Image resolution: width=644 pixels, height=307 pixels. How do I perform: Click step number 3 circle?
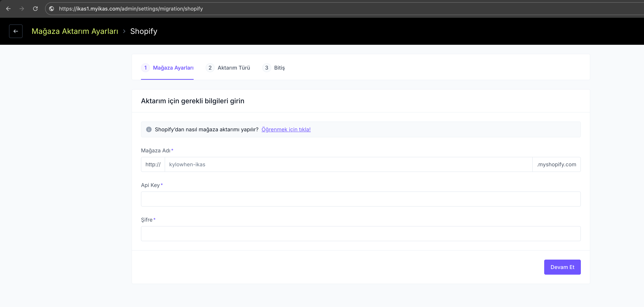(x=267, y=68)
